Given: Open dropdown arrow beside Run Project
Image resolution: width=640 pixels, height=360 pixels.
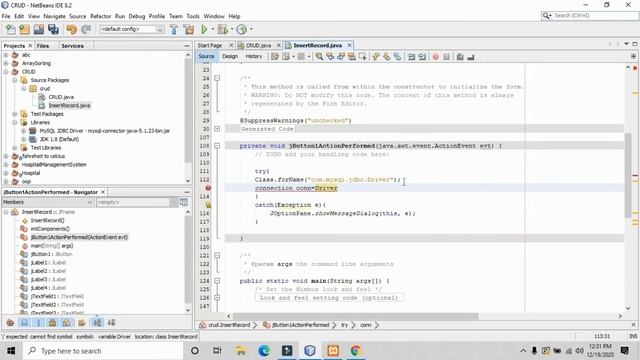Looking at the screenshot, I should point(212,29).
